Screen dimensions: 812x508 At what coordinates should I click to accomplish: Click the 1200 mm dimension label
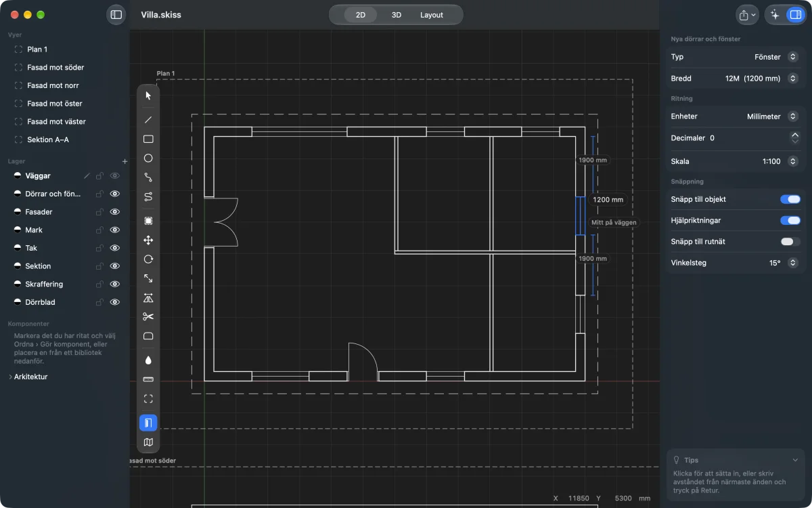coord(608,200)
